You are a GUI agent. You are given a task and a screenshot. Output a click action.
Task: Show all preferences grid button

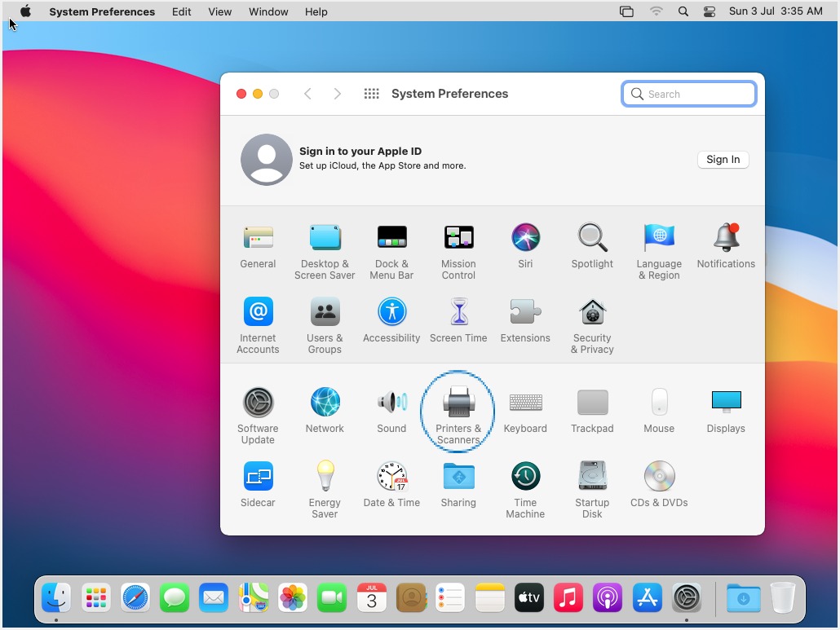click(371, 94)
